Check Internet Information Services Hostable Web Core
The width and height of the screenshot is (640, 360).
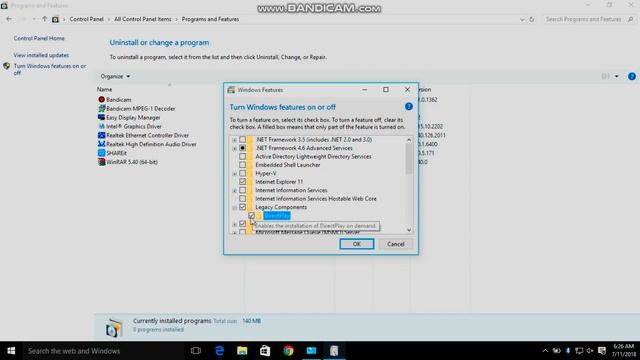[242, 199]
